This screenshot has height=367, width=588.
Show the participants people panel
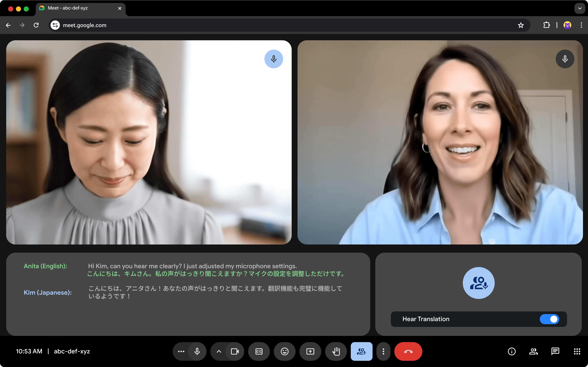tap(533, 351)
